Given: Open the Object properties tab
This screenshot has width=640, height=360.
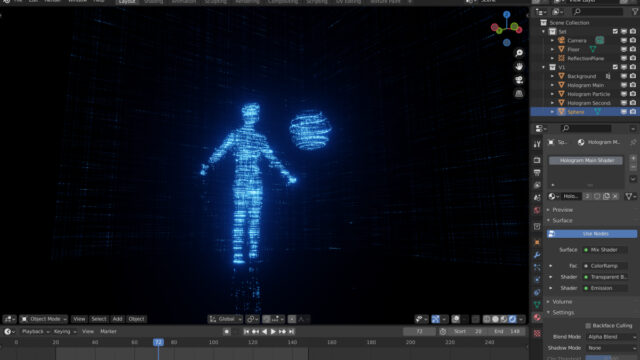Looking at the screenshot, I should tap(537, 242).
